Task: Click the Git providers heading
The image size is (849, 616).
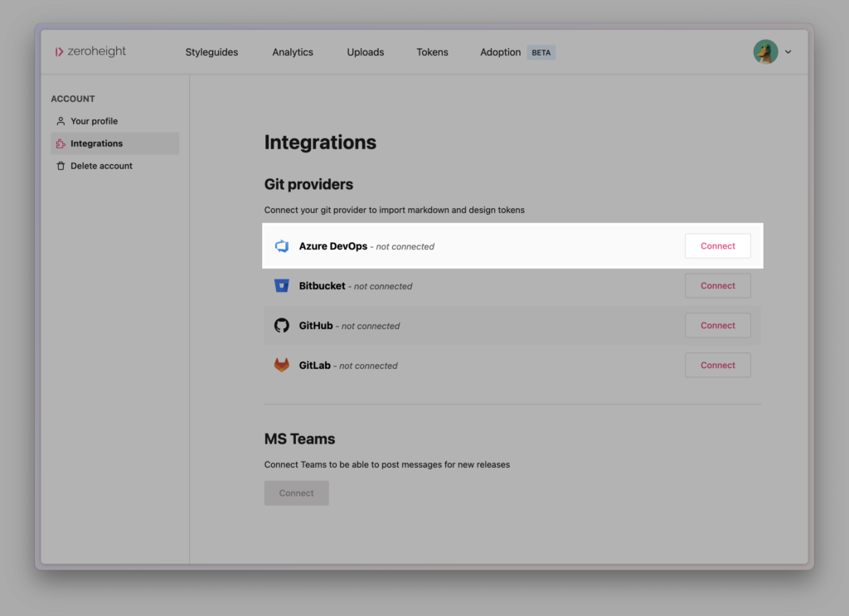Action: point(308,185)
